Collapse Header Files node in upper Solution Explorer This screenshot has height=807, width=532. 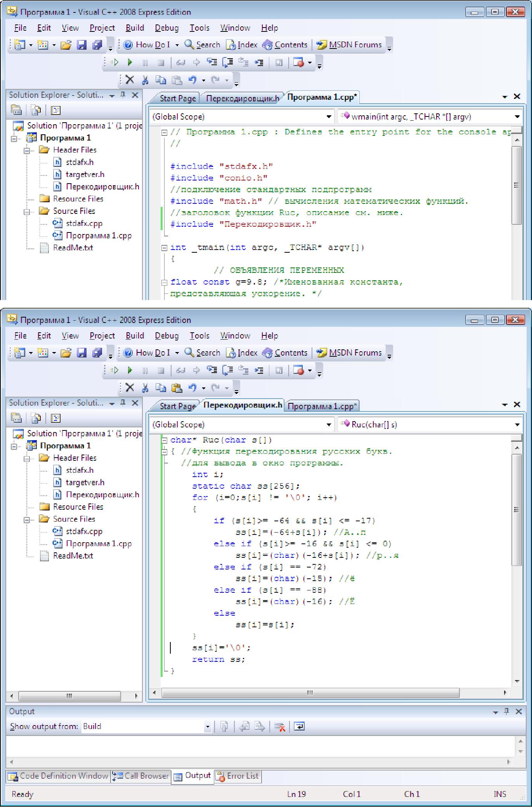pos(26,150)
